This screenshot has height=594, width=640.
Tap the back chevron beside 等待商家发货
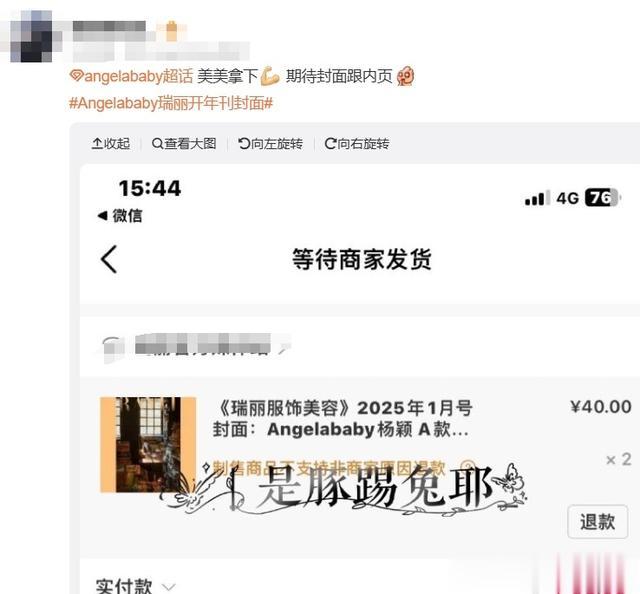click(x=109, y=259)
